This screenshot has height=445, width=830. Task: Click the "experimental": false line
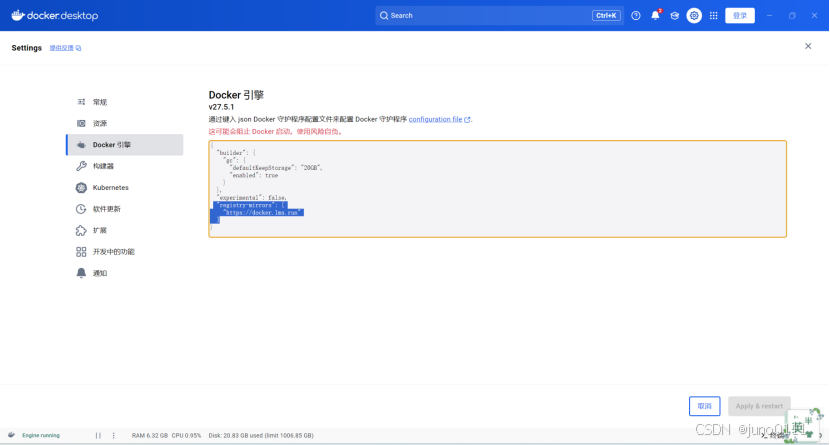click(x=251, y=197)
